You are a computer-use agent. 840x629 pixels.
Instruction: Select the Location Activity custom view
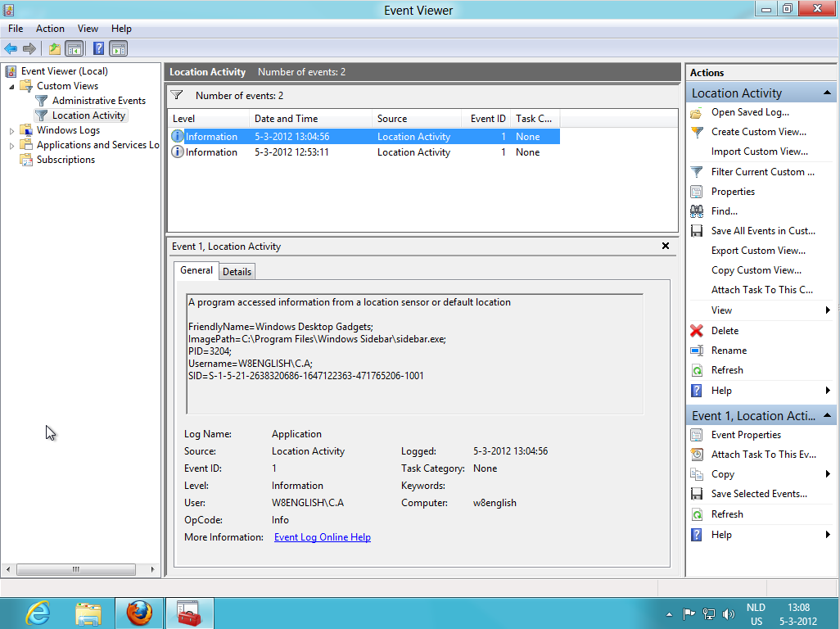(x=88, y=115)
